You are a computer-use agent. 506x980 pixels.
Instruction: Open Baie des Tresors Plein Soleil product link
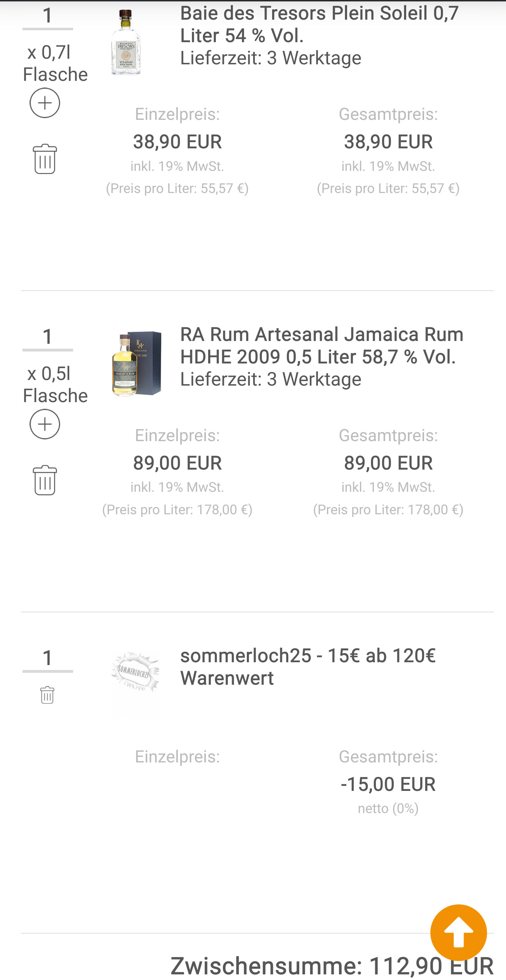319,24
